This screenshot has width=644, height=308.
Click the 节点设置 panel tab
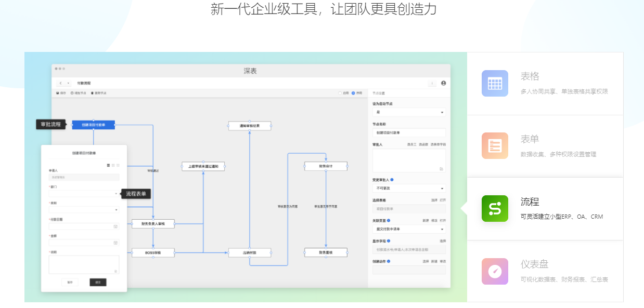379,93
